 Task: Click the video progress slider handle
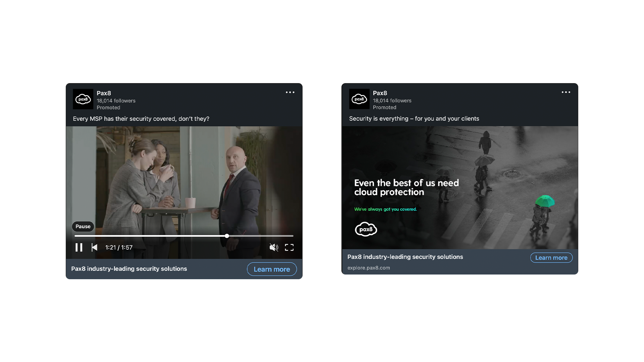[227, 236]
